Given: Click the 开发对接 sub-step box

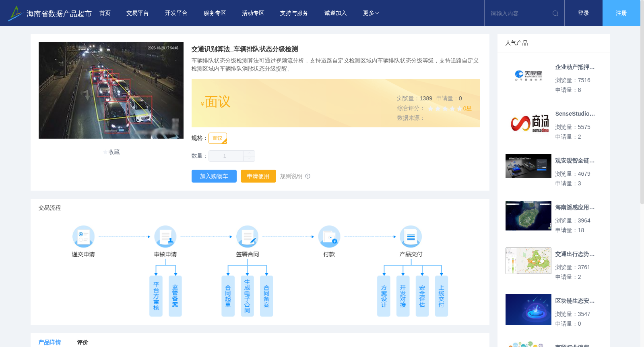Looking at the screenshot, I should pyautogui.click(x=403, y=296).
